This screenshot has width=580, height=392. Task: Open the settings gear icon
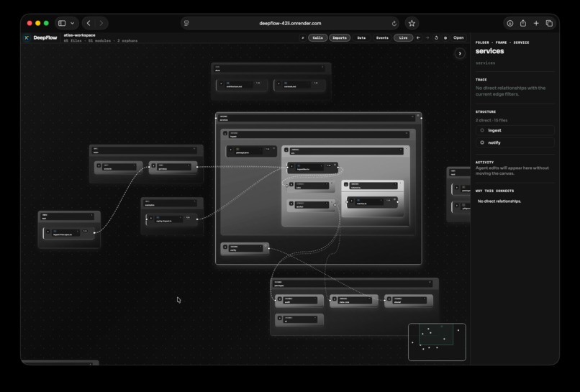click(x=445, y=37)
